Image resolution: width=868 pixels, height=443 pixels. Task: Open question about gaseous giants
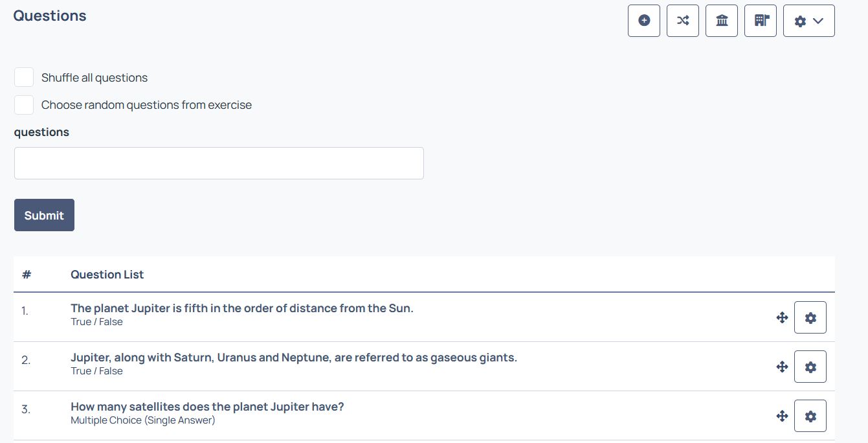[294, 358]
